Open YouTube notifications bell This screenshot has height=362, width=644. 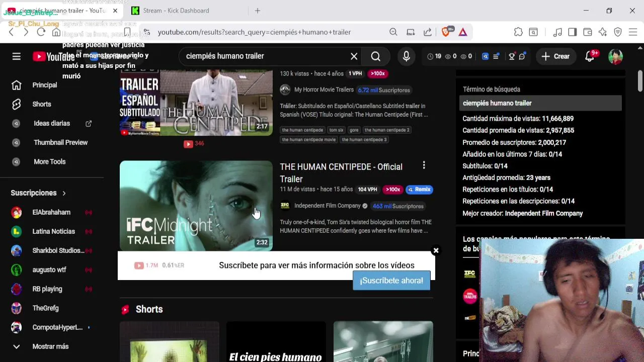coord(590,56)
